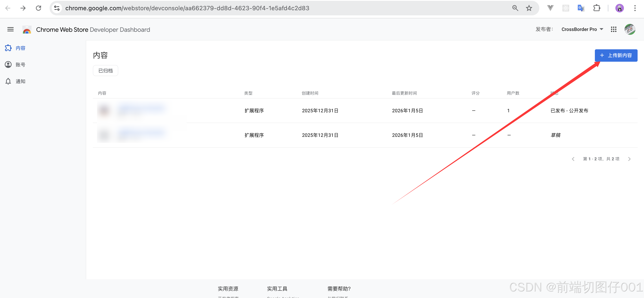Toggle the 已归档 filter chip

(x=105, y=71)
